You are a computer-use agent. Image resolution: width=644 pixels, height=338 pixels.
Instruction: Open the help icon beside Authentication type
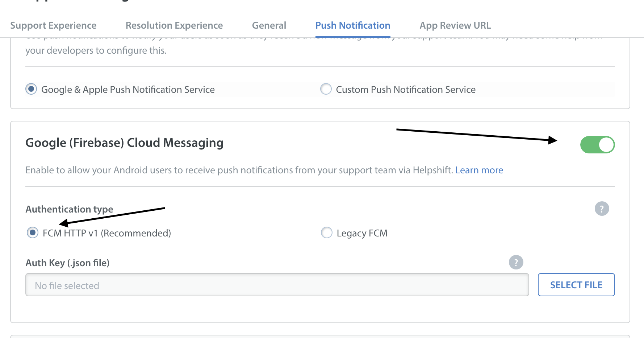[x=602, y=209]
